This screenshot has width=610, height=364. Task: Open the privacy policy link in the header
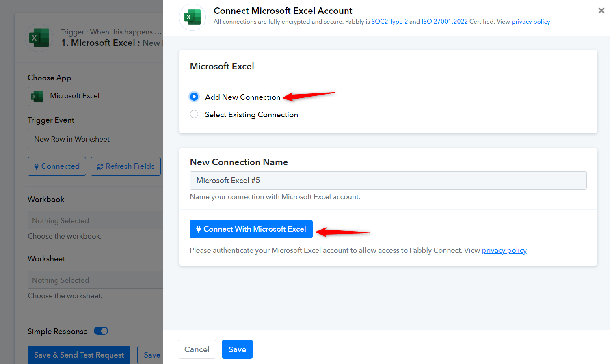pyautogui.click(x=531, y=22)
